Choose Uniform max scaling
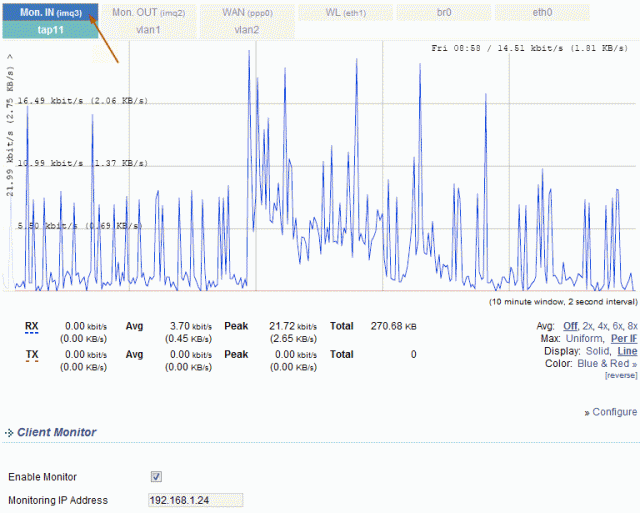Screen dimensions: 640x513 [x=584, y=338]
